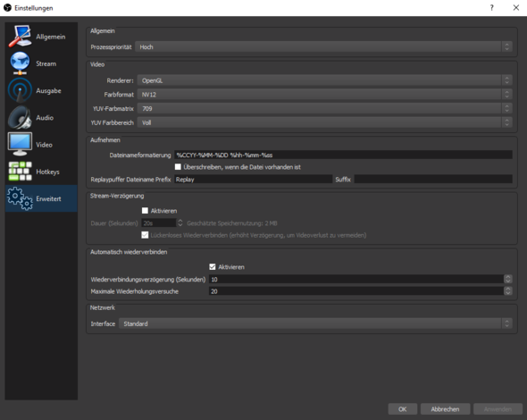The image size is (527, 420).
Task: Select the Video tab label
Action: click(44, 145)
